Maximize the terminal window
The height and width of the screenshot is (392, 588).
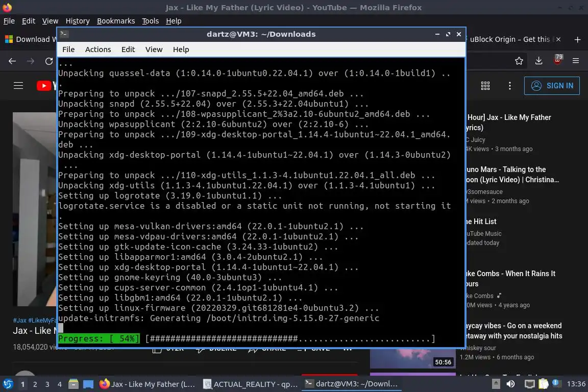tap(448, 34)
